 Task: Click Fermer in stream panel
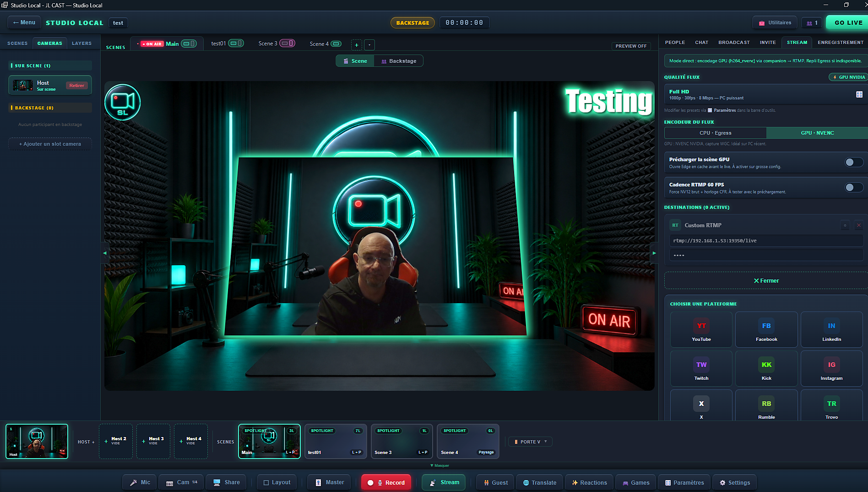[766, 281]
